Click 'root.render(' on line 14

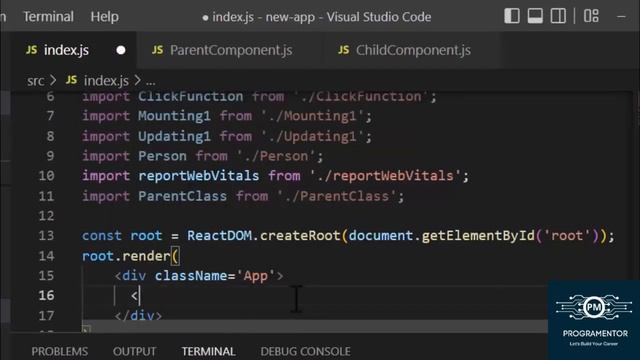coord(130,256)
